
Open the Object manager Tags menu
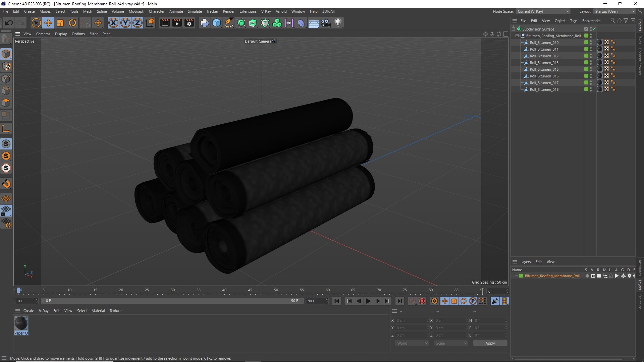pos(574,21)
